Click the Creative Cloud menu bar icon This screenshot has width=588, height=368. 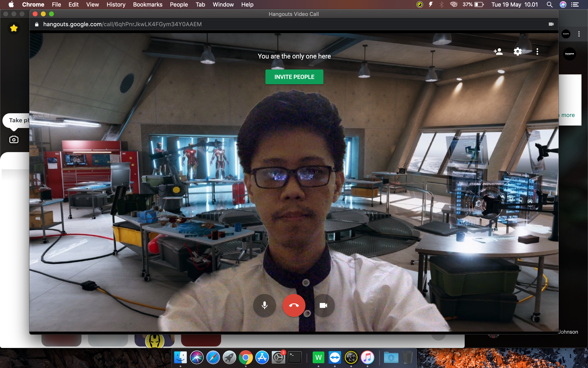(x=454, y=4)
